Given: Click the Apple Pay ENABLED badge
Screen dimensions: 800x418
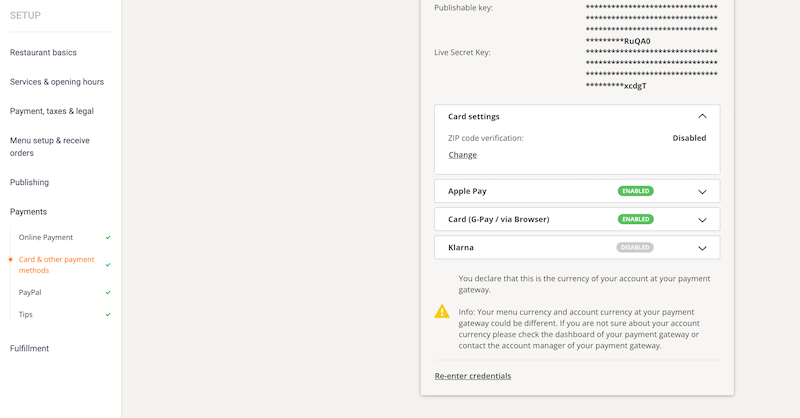Looking at the screenshot, I should click(635, 191).
